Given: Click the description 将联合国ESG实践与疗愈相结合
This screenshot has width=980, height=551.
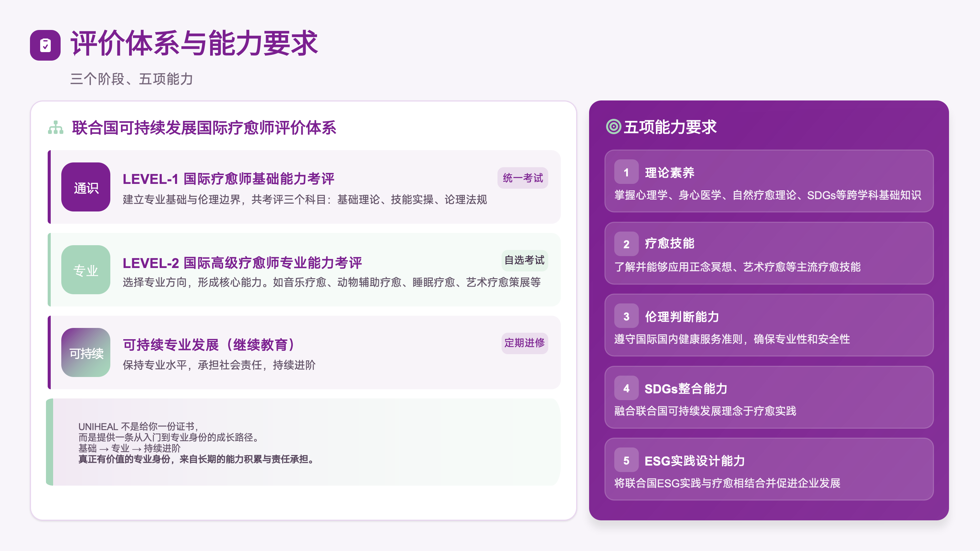Looking at the screenshot, I should tap(727, 483).
